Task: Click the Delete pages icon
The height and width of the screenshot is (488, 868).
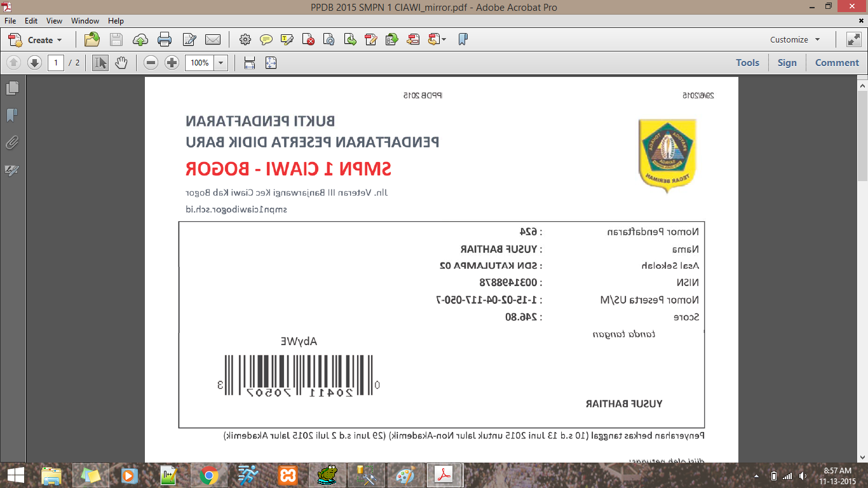Action: coord(308,39)
